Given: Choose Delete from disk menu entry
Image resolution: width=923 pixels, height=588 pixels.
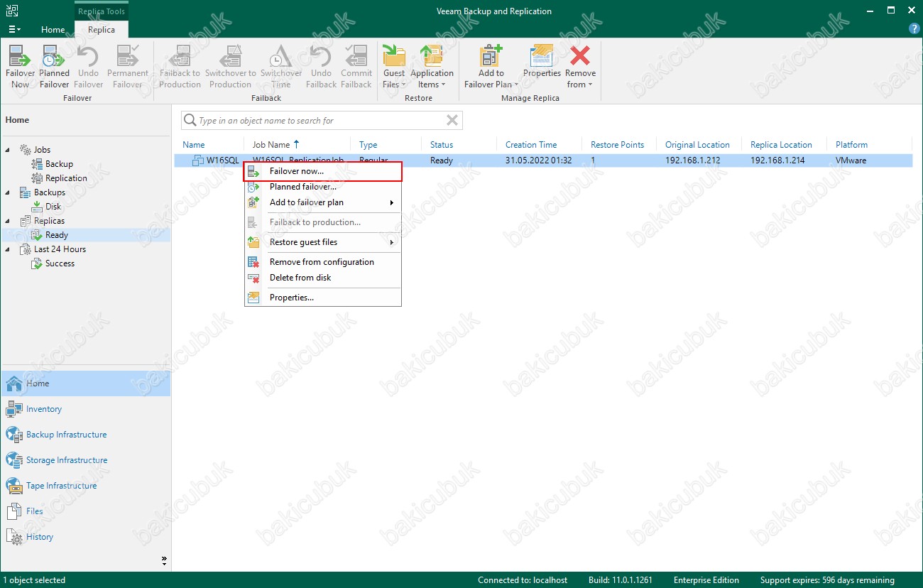Looking at the screenshot, I should pos(323,278).
